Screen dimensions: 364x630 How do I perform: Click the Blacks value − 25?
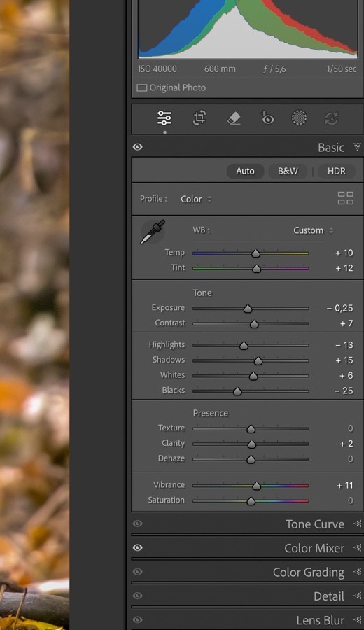point(344,391)
